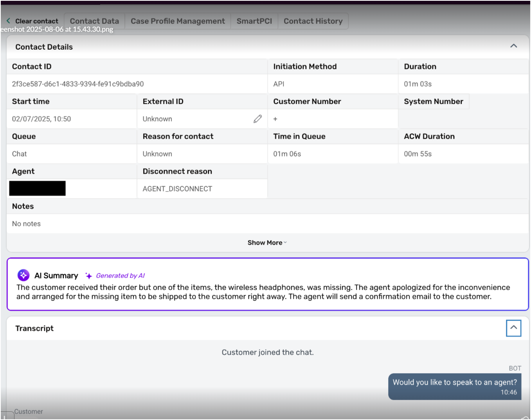
Task: Click the No notes field
Action: pyautogui.click(x=26, y=224)
